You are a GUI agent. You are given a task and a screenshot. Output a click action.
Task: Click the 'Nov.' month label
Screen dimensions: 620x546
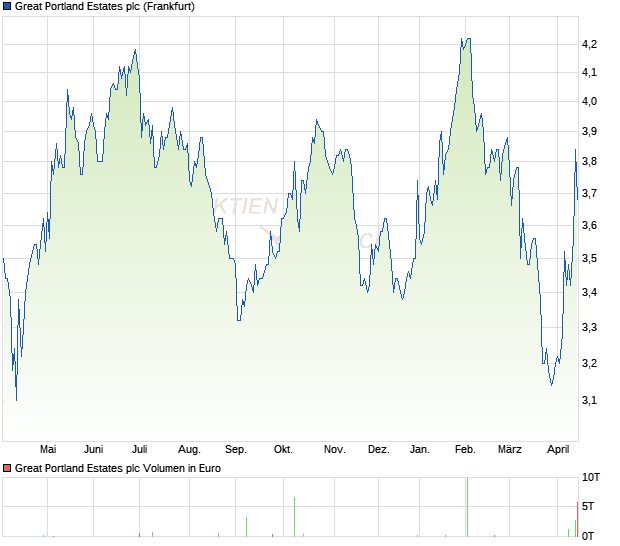pos(335,449)
